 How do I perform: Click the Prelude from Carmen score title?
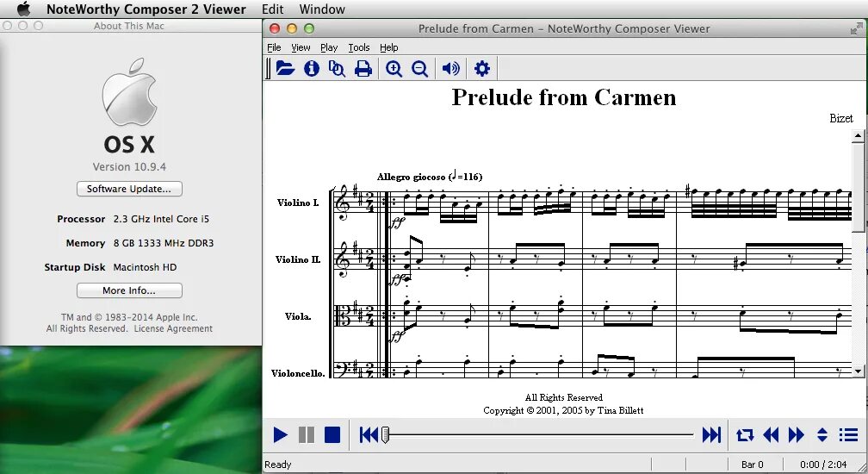click(563, 97)
